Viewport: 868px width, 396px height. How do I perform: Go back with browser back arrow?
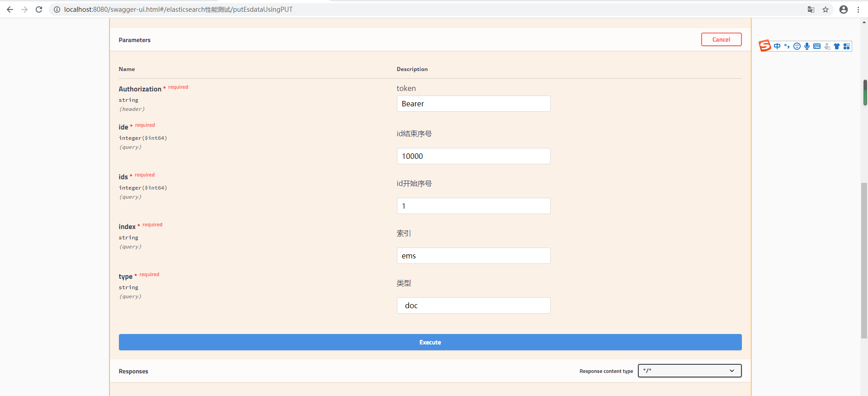click(10, 10)
